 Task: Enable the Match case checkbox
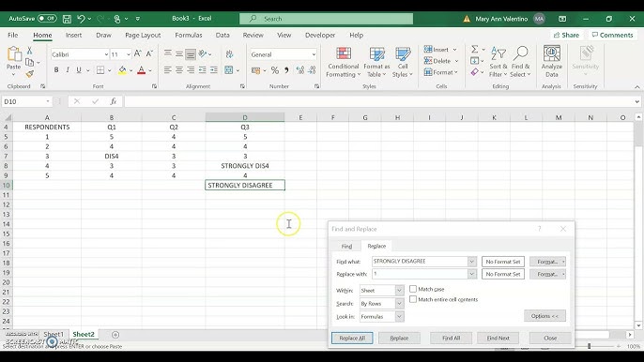point(413,289)
